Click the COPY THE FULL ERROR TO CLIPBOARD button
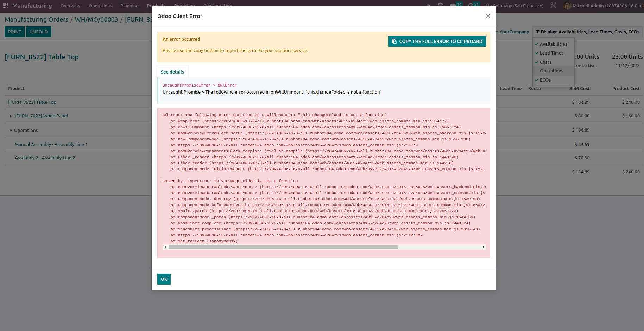Screen dimensions: 644x331 437,41
